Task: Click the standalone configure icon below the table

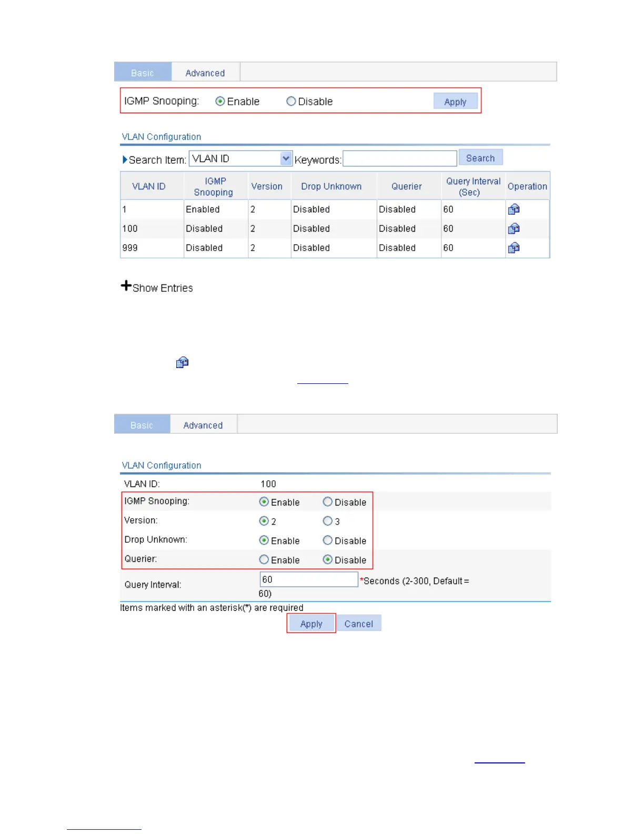Action: tap(182, 362)
